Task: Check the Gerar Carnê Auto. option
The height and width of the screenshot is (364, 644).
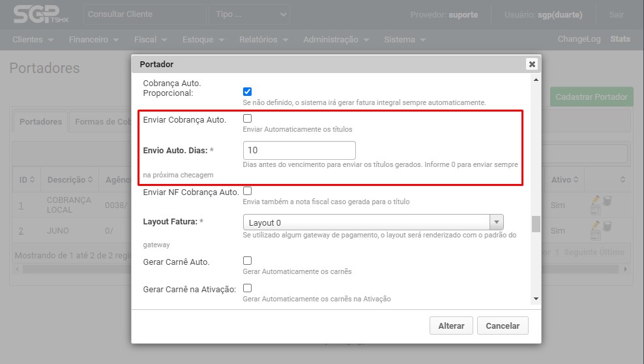Action: tap(247, 261)
